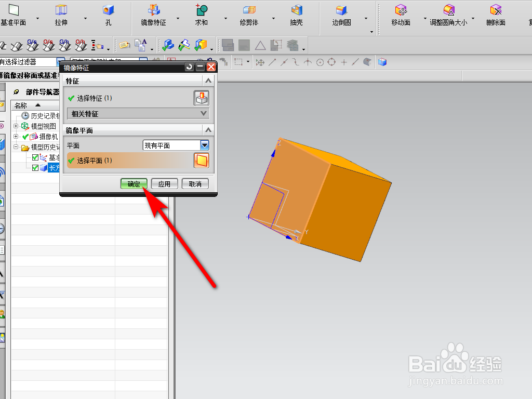Expand the 模型视图 tree node
The height and width of the screenshot is (399, 532).
click(x=16, y=126)
